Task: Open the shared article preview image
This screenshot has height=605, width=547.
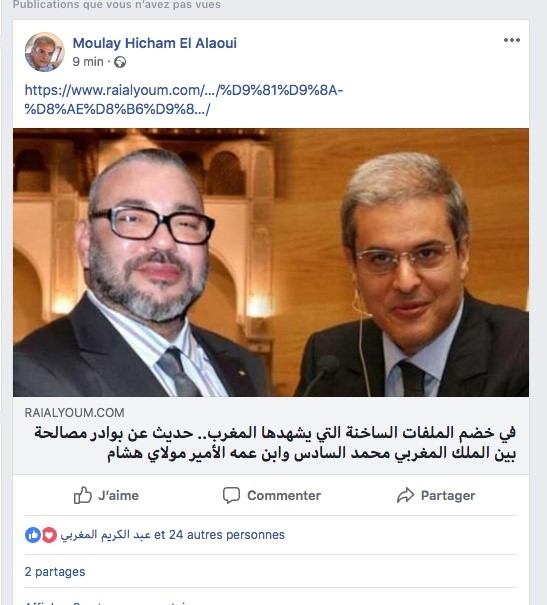Action: (271, 262)
